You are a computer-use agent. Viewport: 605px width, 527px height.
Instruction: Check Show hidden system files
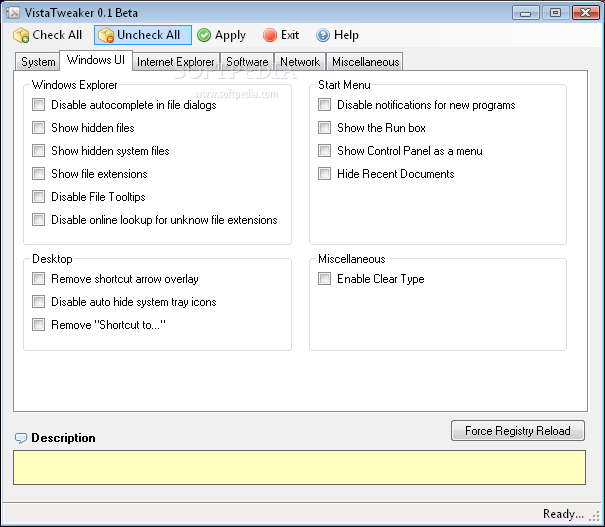38,150
